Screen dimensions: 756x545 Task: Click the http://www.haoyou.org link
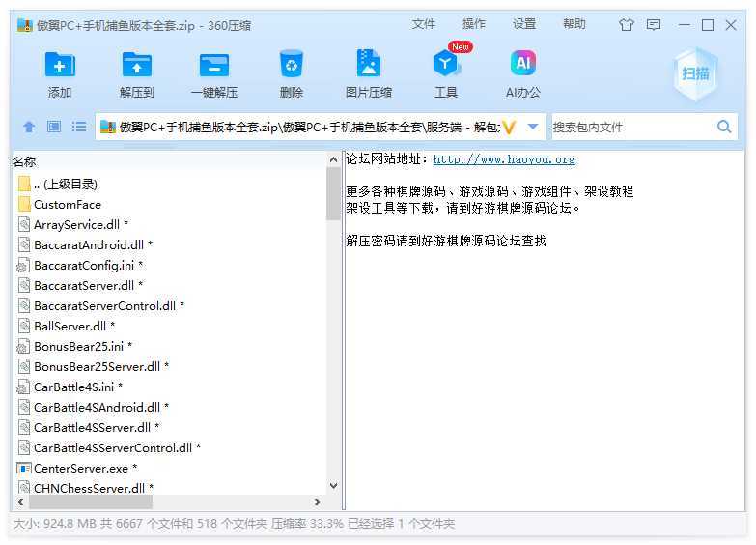point(503,159)
